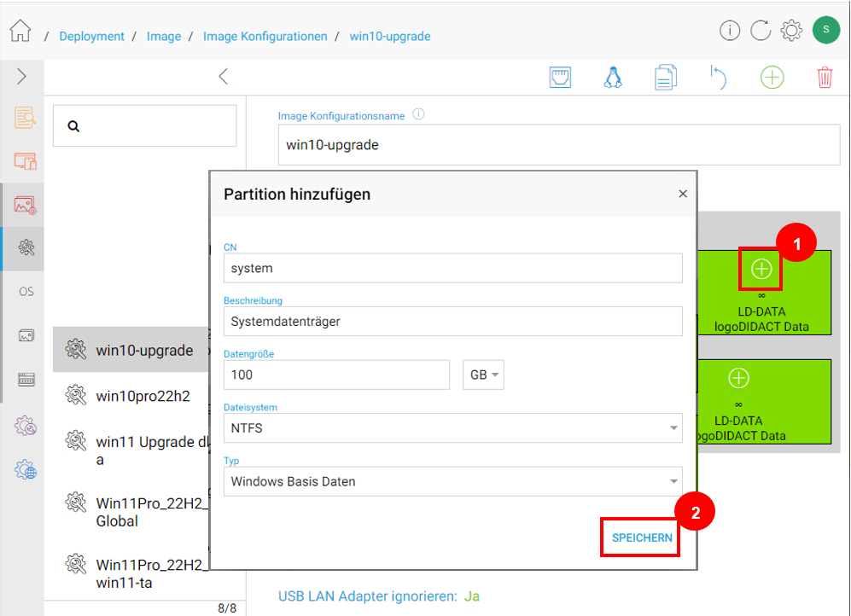This screenshot has width=851, height=616.
Task: Collapse the list panel with back chevron
Action: 224,77
